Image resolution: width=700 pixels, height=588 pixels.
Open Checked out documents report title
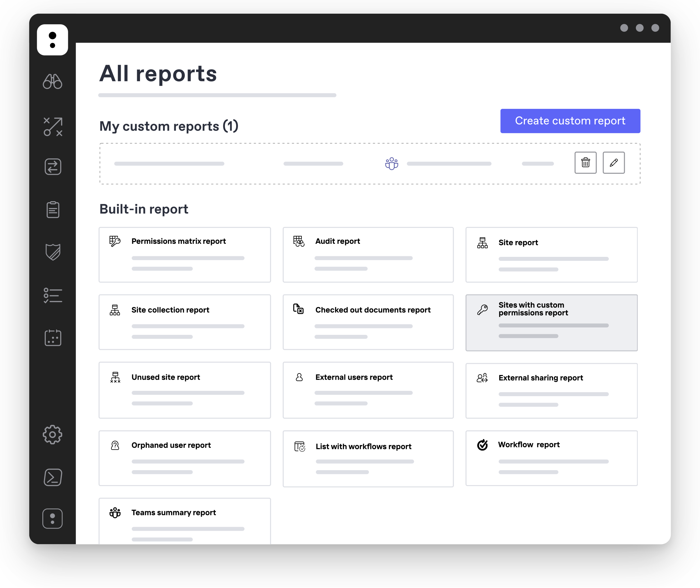[373, 310]
